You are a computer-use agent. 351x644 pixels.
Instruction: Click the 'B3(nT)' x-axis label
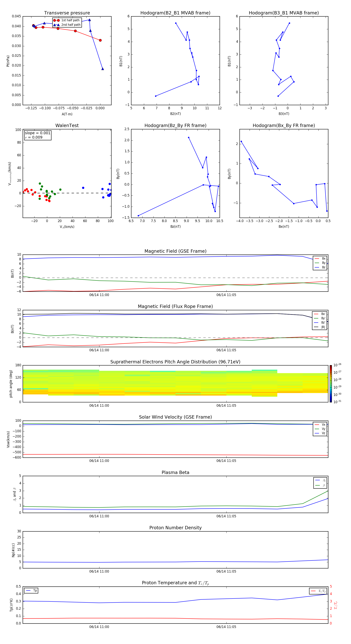coord(284,114)
